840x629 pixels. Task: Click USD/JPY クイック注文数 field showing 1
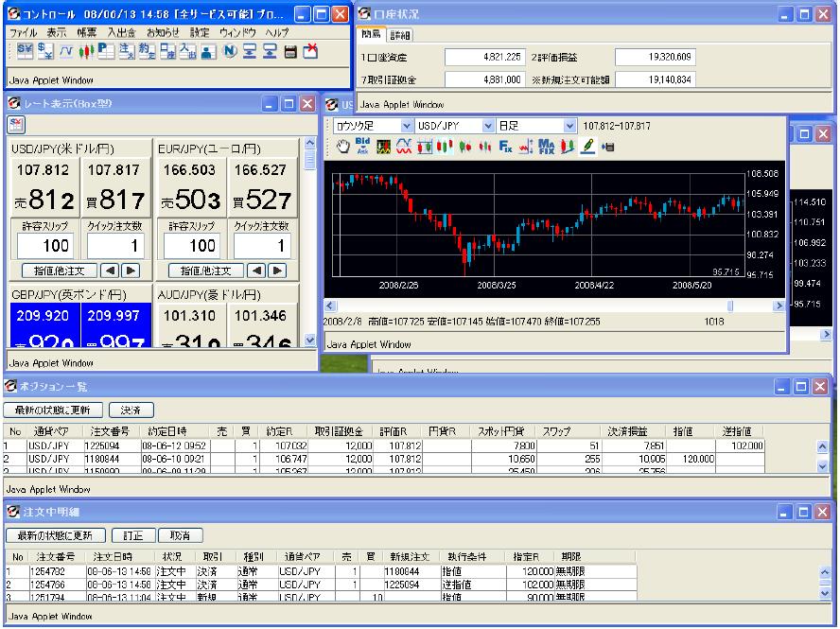pyautogui.click(x=115, y=246)
